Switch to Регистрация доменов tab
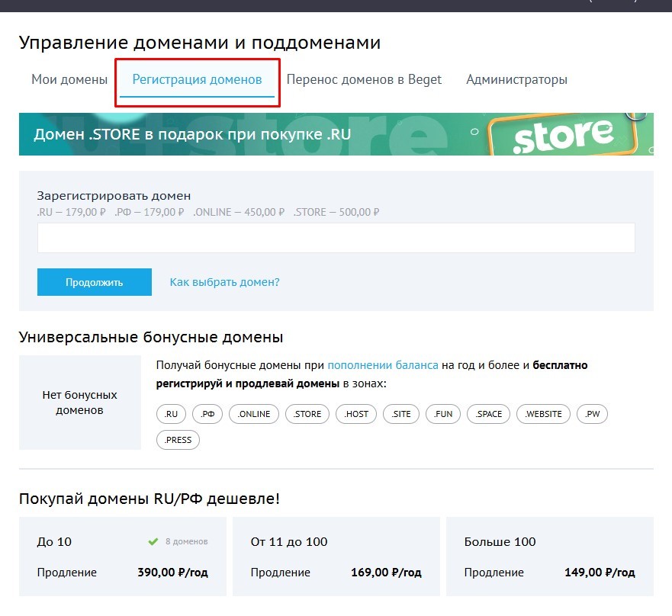The image size is (672, 616). 197,80
